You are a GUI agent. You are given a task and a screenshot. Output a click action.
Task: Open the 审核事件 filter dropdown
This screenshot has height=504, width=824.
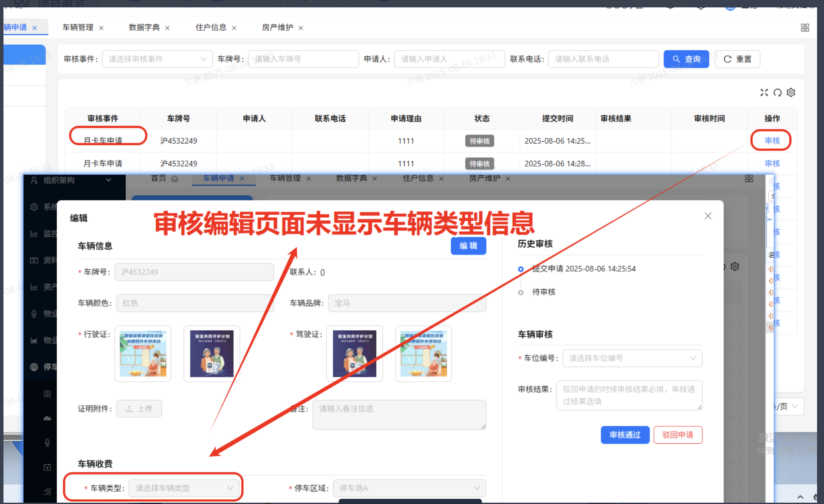pyautogui.click(x=157, y=59)
